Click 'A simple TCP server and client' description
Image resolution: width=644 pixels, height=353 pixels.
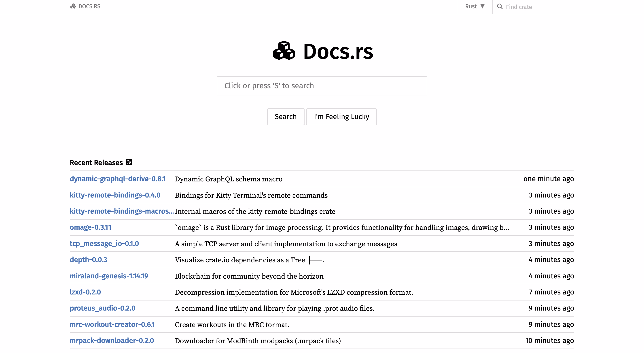point(286,244)
